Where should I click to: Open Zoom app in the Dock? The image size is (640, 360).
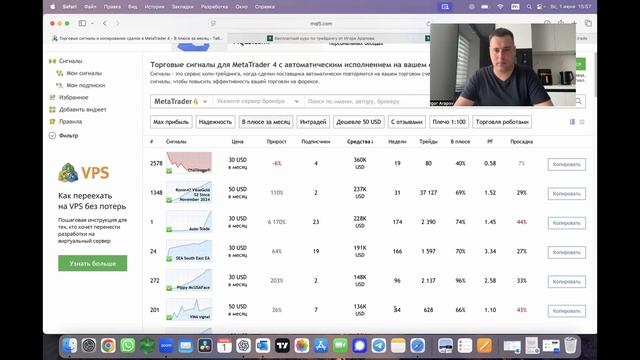(x=166, y=346)
